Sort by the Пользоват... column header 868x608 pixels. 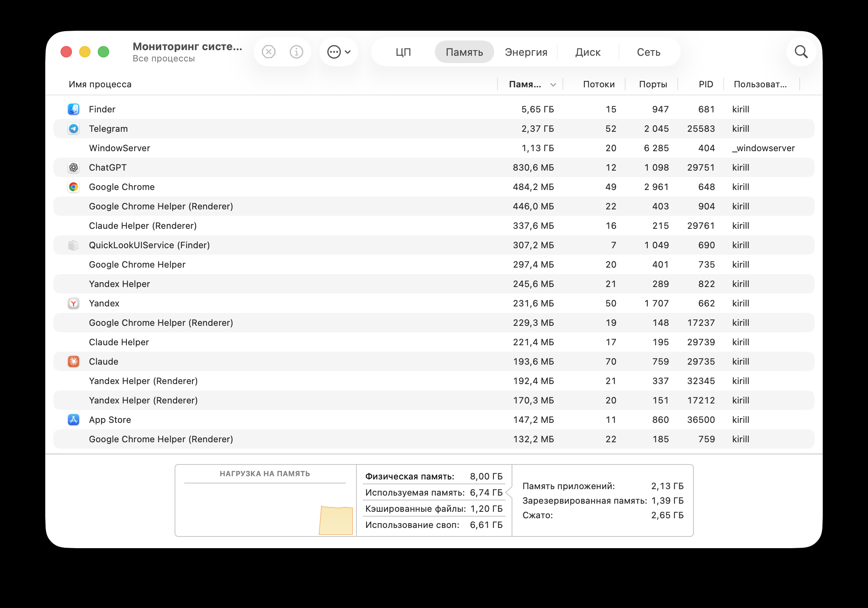tap(760, 84)
